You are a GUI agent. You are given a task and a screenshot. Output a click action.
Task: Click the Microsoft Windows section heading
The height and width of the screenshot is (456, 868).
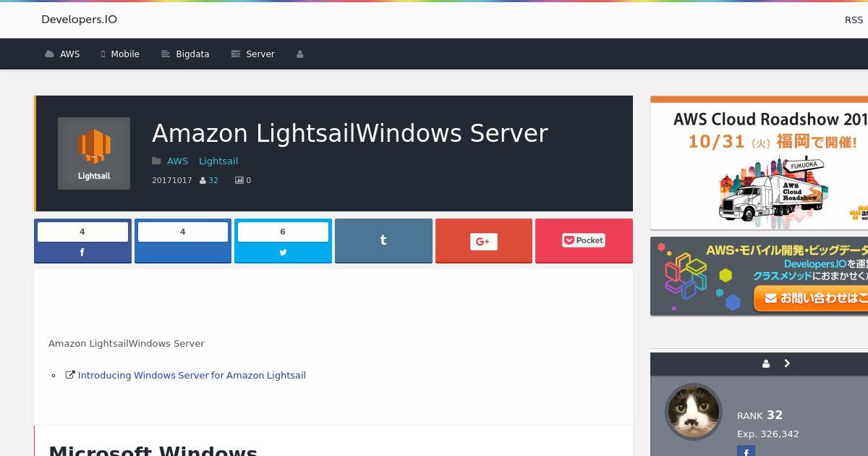pyautogui.click(x=153, y=450)
